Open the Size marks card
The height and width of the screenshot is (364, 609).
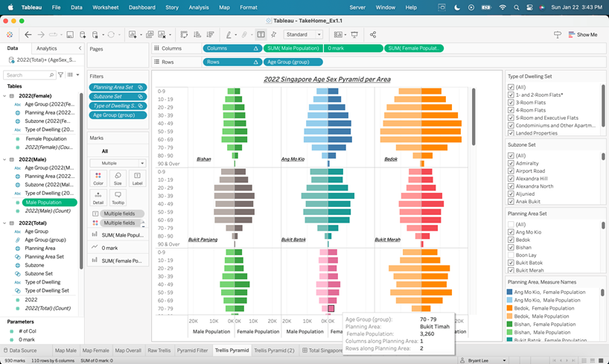click(118, 178)
